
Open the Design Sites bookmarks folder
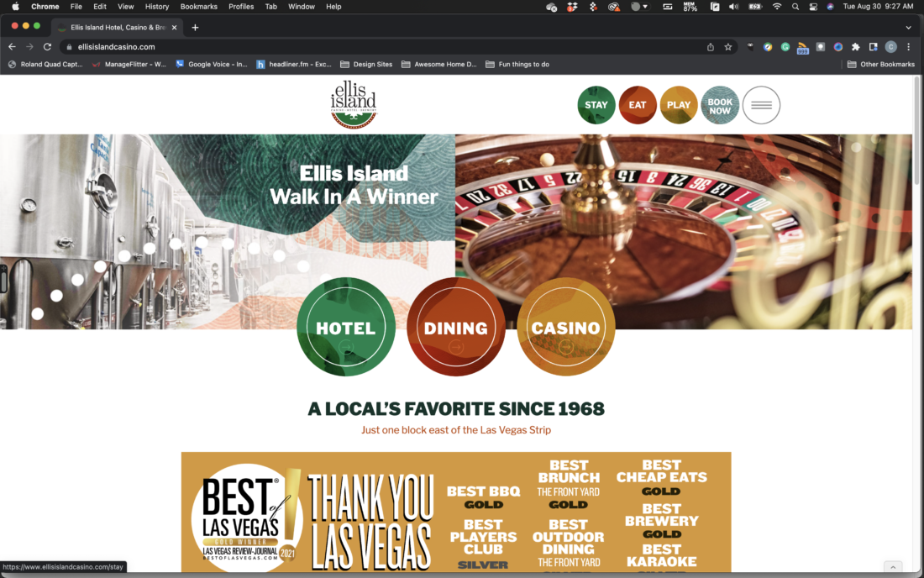(366, 65)
